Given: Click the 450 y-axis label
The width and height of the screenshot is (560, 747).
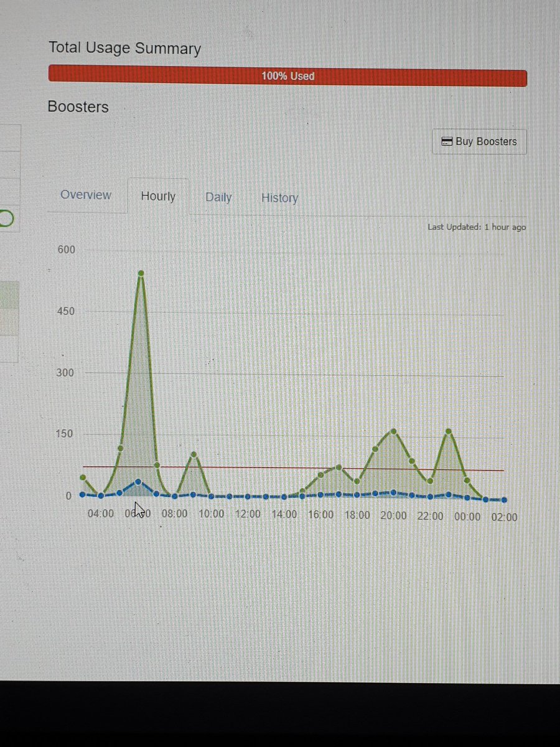Looking at the screenshot, I should [x=66, y=311].
